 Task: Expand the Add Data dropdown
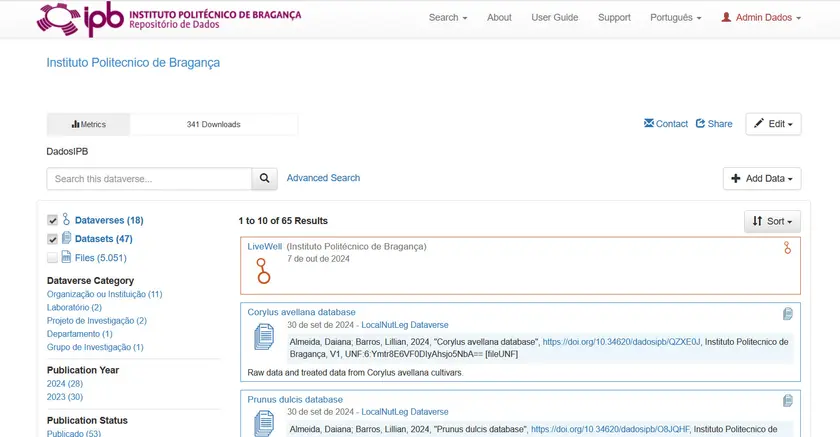point(761,179)
